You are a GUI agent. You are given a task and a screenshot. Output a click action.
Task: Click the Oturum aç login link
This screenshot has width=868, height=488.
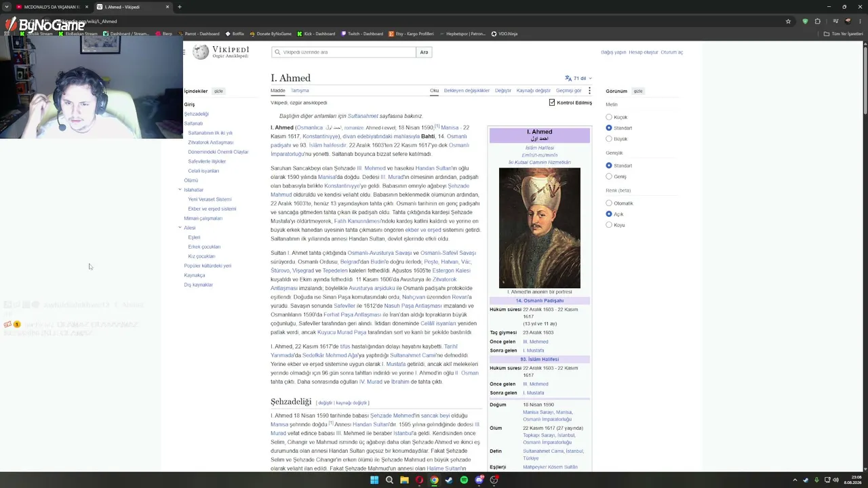click(x=672, y=52)
